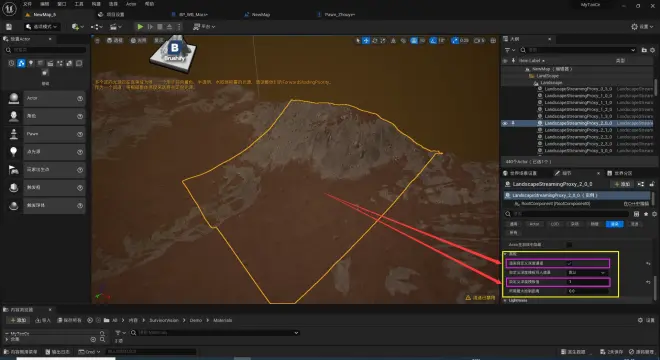
Task: Click the Eject button in play controls
Action: pyautogui.click(x=169, y=27)
